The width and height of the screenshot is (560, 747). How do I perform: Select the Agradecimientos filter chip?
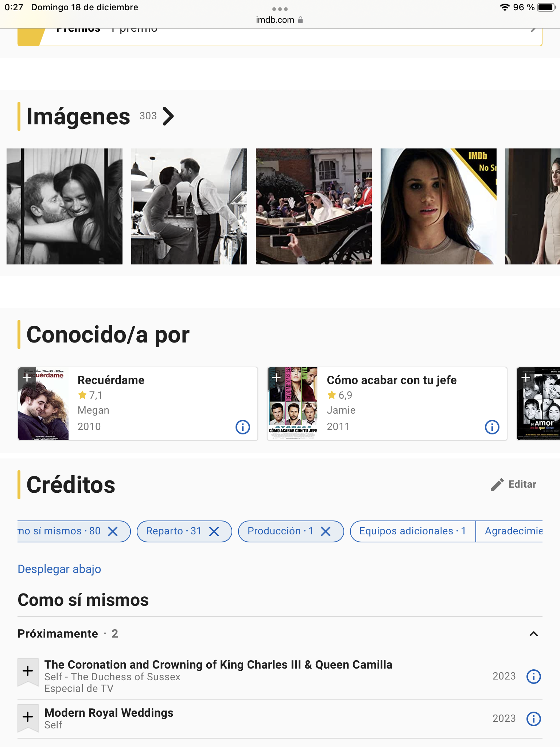(x=509, y=531)
